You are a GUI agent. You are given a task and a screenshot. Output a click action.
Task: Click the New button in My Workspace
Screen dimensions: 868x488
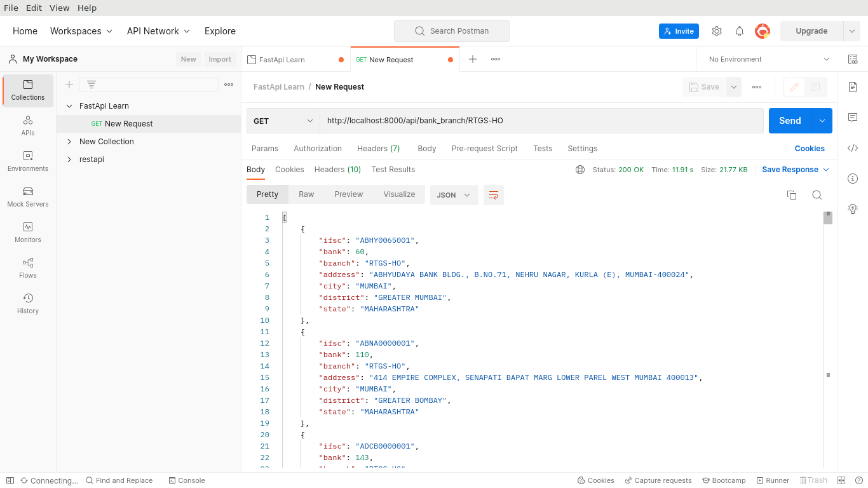[x=188, y=59]
